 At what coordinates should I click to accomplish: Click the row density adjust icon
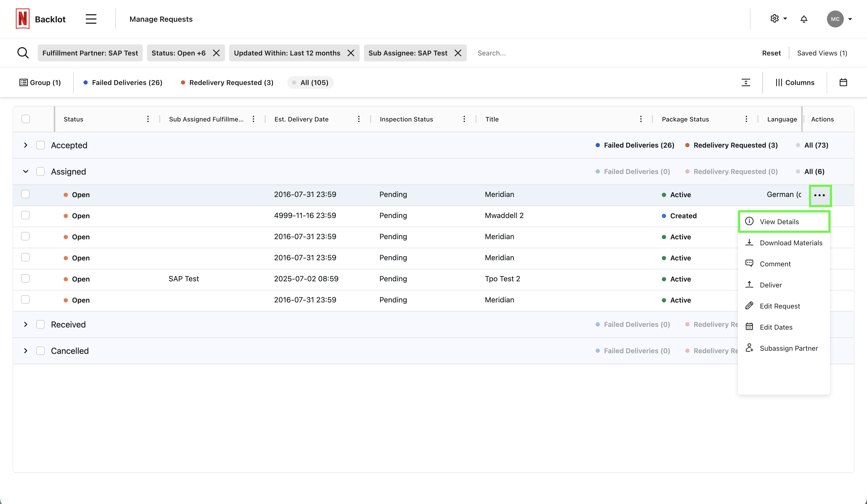[x=746, y=83]
